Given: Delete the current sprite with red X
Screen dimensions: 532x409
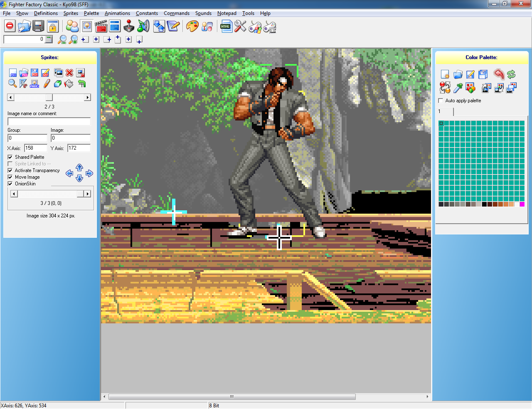Looking at the screenshot, I should click(x=69, y=72).
